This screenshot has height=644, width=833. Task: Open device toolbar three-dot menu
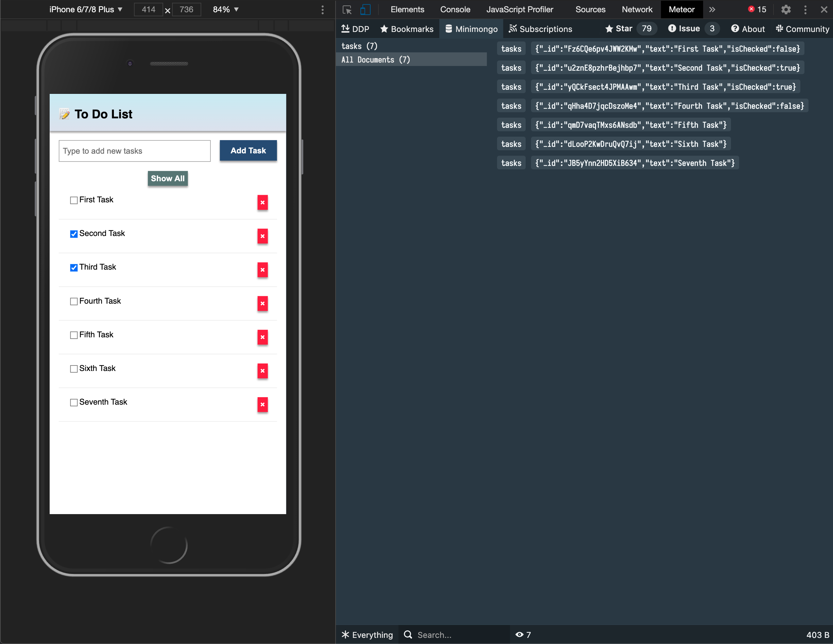point(323,10)
